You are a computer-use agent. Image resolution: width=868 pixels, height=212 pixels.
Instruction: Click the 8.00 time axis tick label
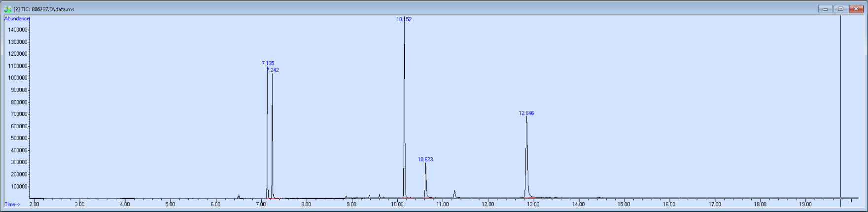point(306,204)
